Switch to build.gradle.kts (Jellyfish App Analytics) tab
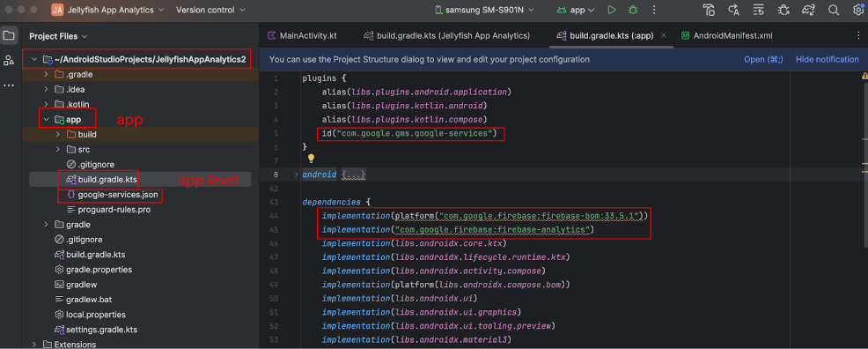The image size is (868, 349). [x=446, y=36]
